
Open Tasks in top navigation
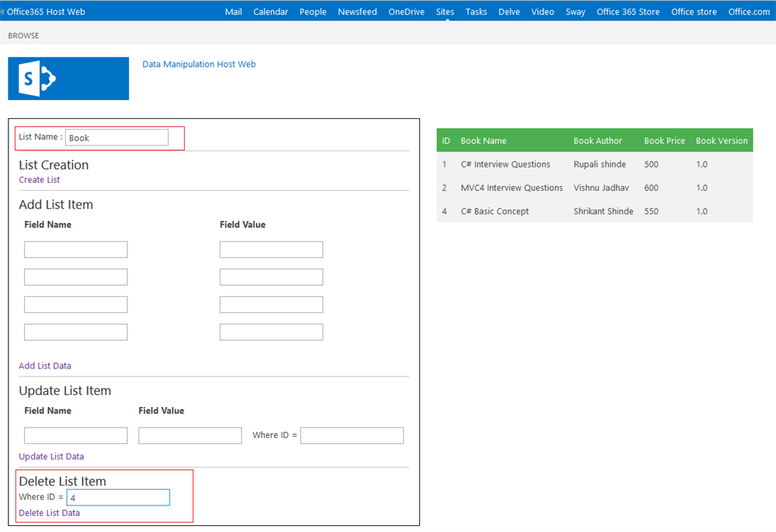(476, 11)
